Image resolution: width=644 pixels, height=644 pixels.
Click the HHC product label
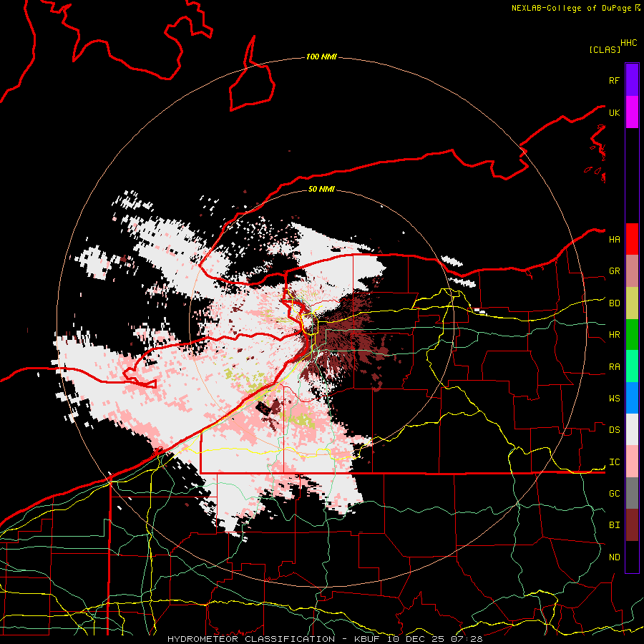point(628,43)
